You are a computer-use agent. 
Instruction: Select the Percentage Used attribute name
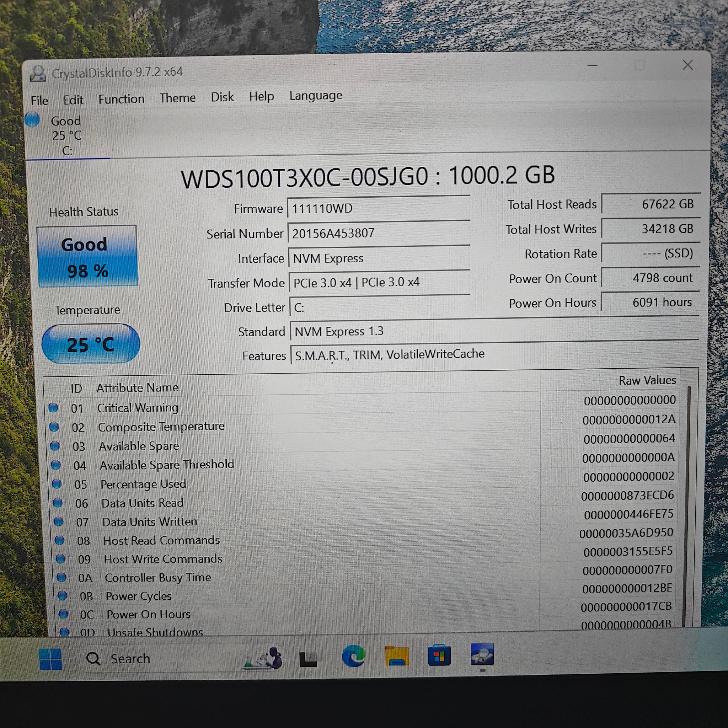pyautogui.click(x=143, y=484)
